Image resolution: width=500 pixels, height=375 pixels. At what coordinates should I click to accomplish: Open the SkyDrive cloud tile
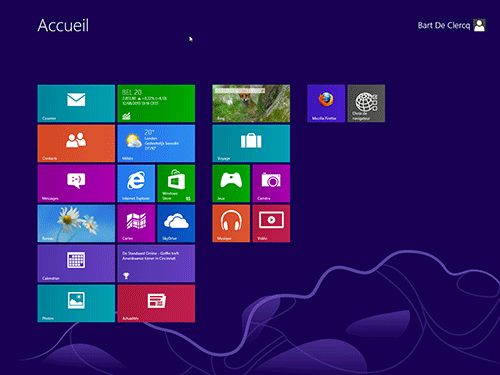click(176, 223)
